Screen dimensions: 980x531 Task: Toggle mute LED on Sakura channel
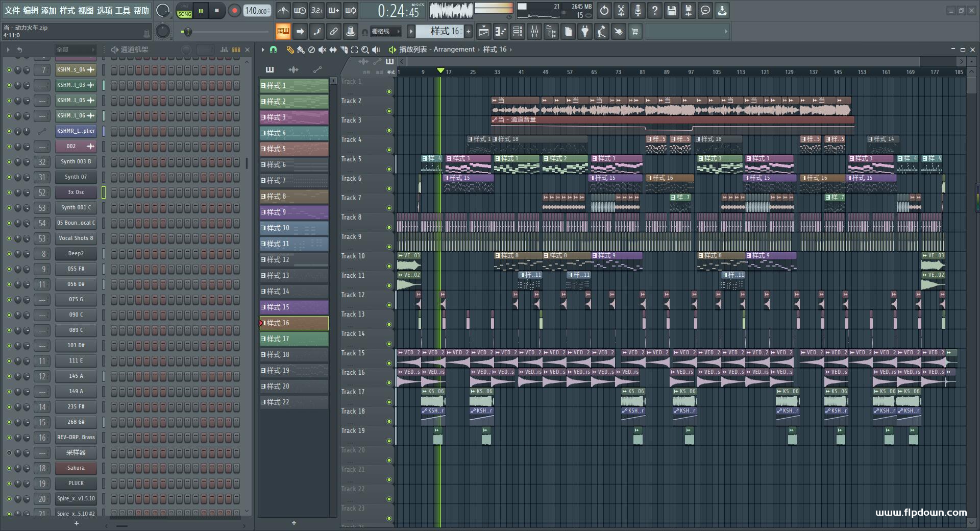click(x=9, y=468)
